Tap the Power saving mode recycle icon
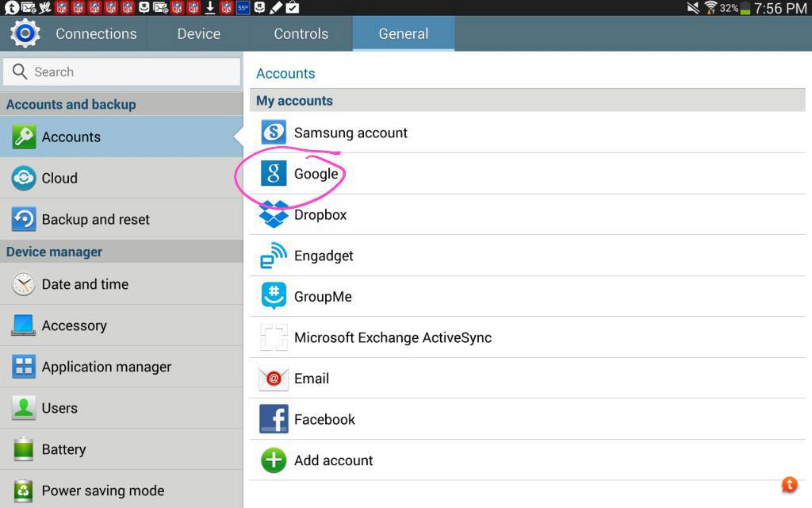 point(24,491)
